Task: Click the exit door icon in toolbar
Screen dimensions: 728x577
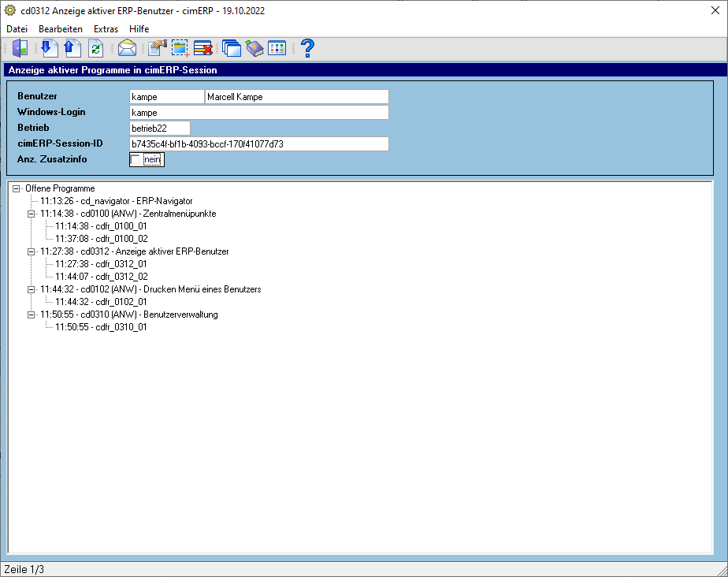Action: coord(20,48)
